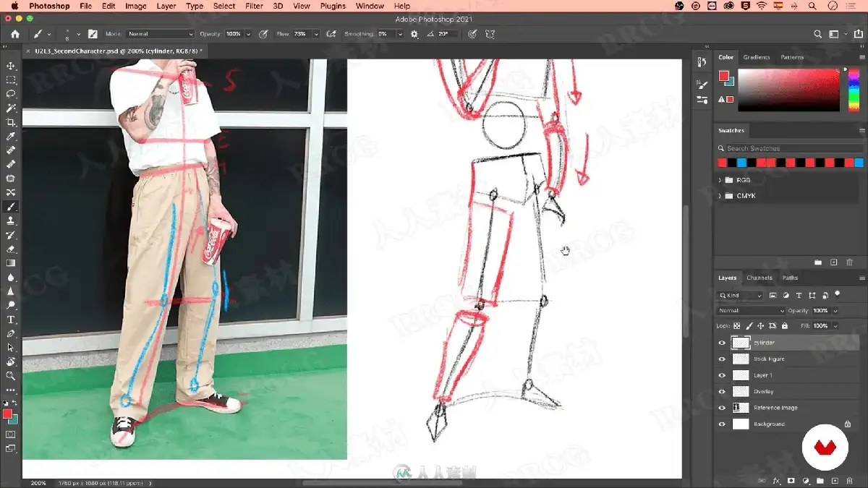
Task: Select the Rectangular Marquee tool
Action: tap(11, 80)
